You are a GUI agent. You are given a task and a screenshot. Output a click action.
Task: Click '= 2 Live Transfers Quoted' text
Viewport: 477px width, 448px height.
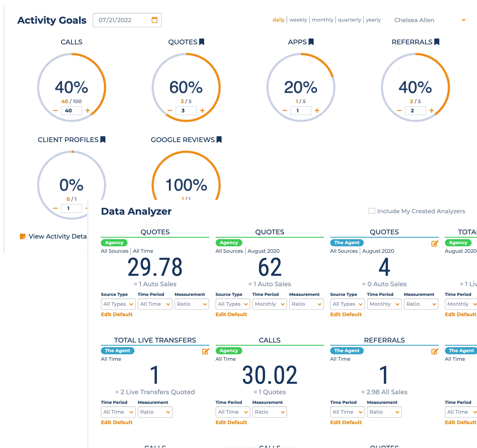(155, 392)
